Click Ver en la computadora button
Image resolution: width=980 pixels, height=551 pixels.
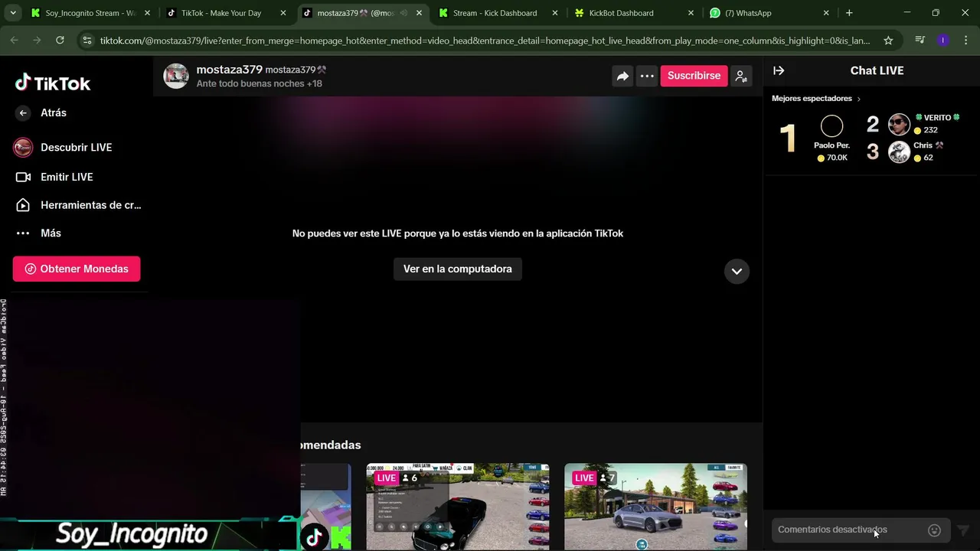pos(458,269)
